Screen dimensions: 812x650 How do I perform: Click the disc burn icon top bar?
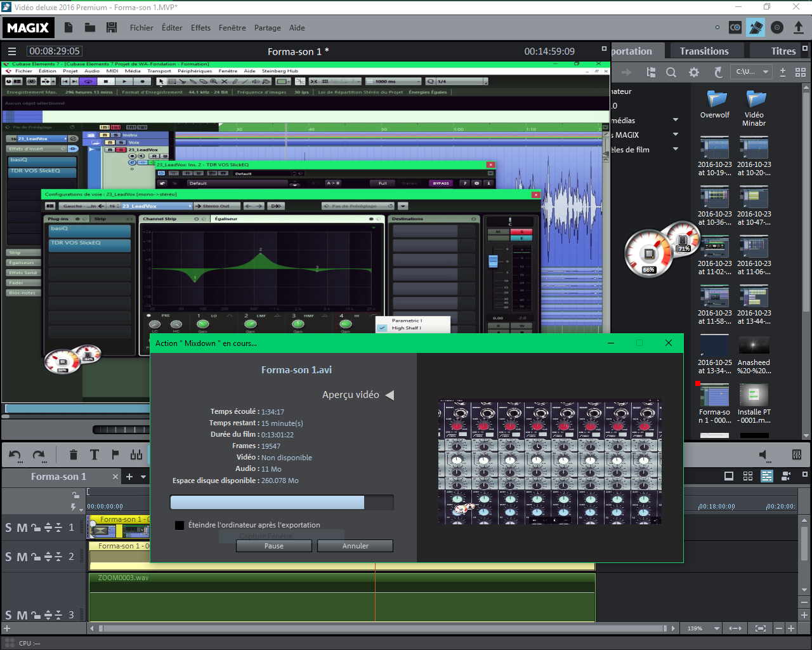click(x=777, y=27)
